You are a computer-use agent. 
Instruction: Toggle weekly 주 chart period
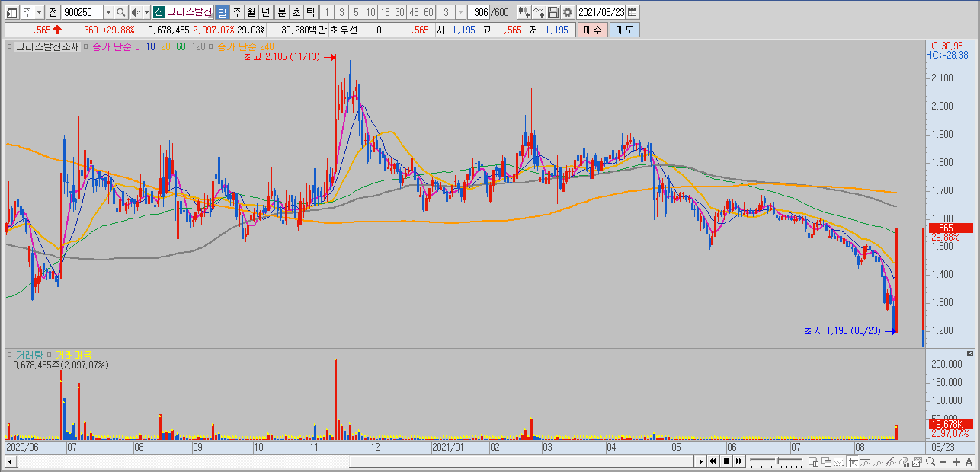pyautogui.click(x=238, y=12)
